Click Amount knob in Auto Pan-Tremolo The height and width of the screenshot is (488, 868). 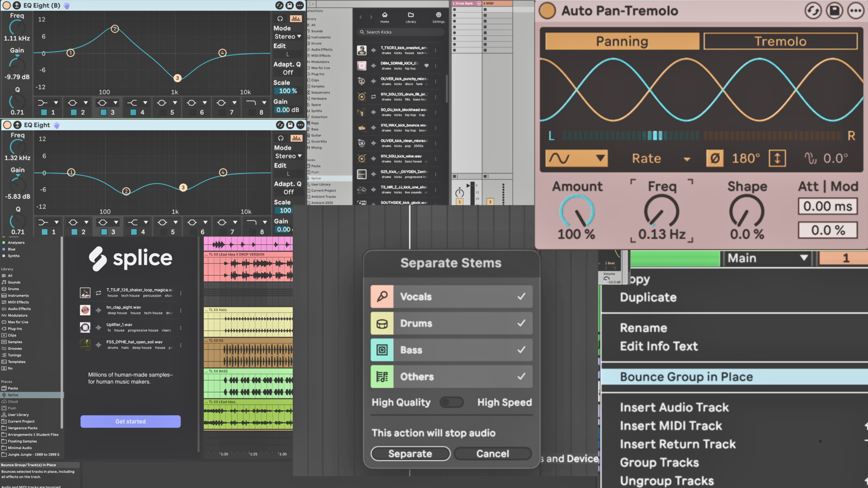[577, 211]
